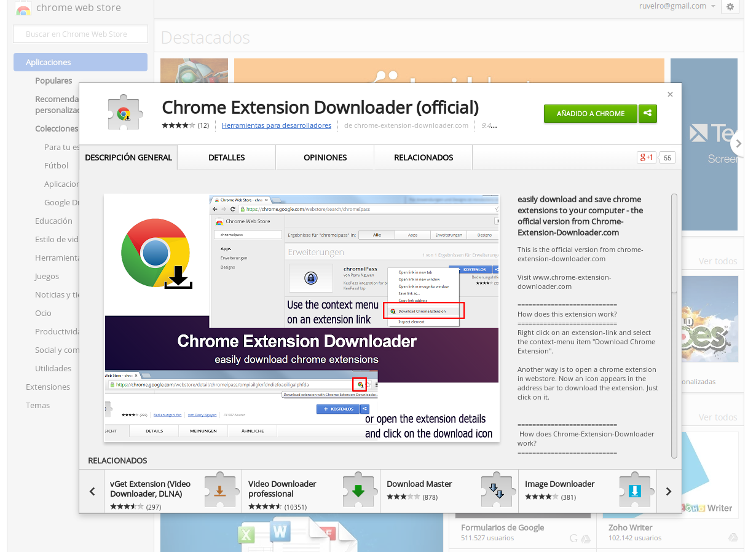Viewport: 756px width, 552px height.
Task: Select Educación category in sidebar
Action: click(x=53, y=221)
